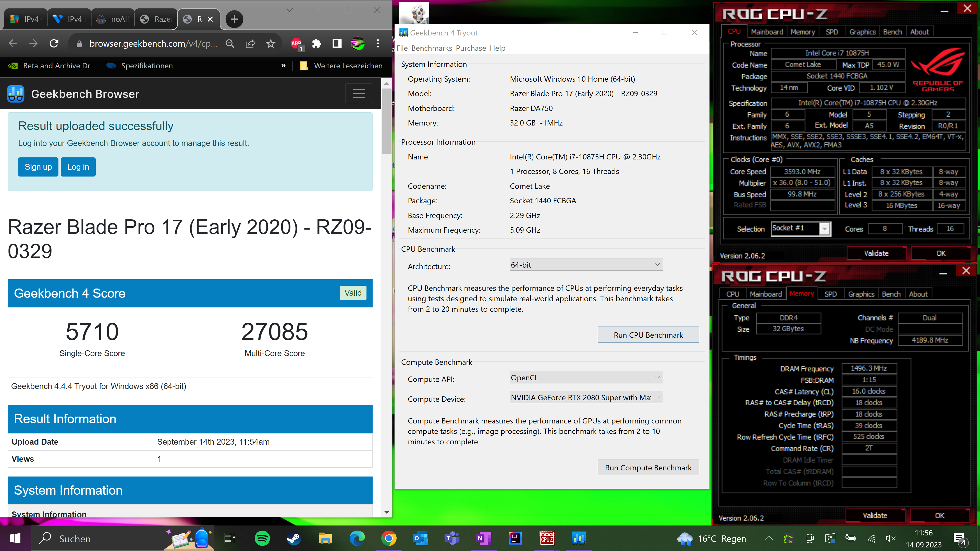Click the Suchen taskbar search box
The height and width of the screenshot is (551, 980).
(x=122, y=539)
